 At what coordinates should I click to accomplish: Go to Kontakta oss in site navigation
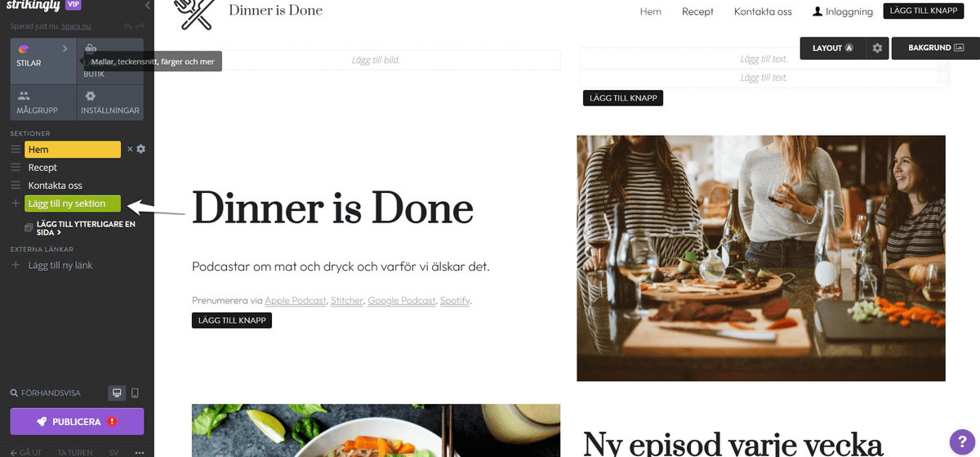pos(763,11)
